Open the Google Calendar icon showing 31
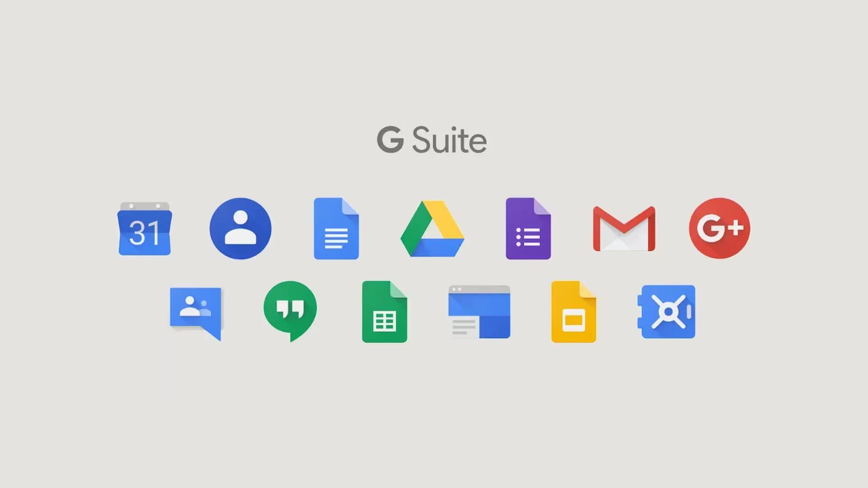The height and width of the screenshot is (488, 868). point(145,229)
